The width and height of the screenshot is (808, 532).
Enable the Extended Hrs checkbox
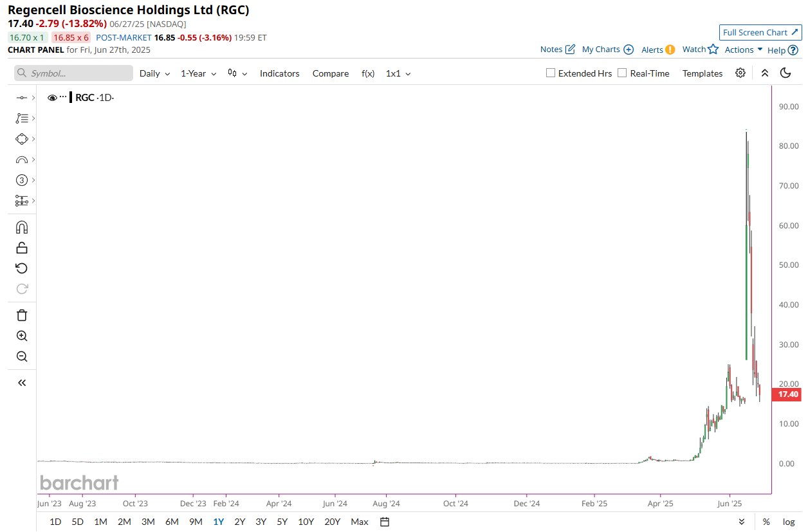tap(551, 73)
